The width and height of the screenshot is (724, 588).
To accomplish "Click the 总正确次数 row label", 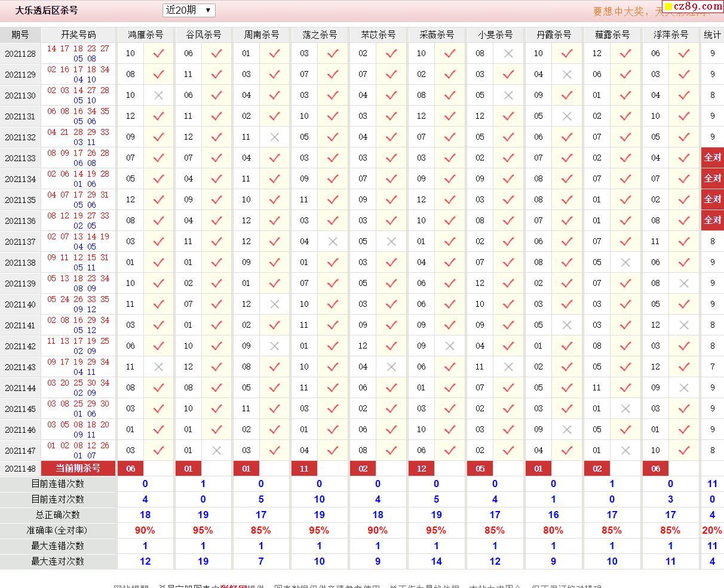I will [58, 515].
